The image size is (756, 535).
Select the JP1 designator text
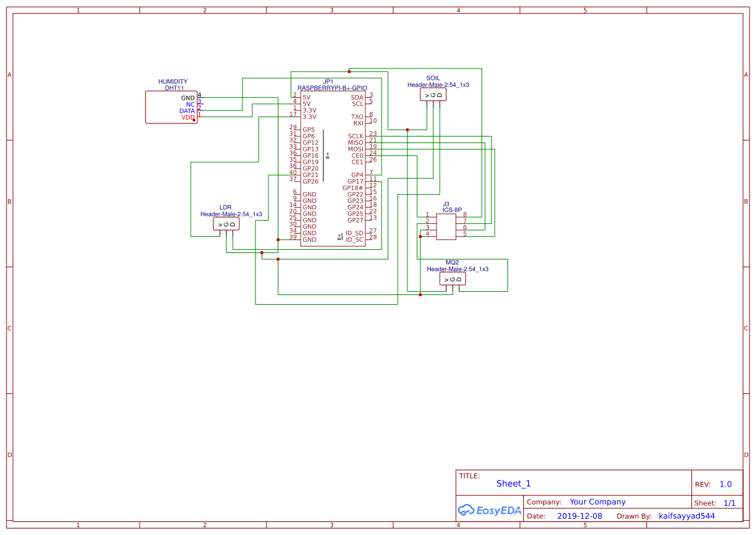pos(328,82)
